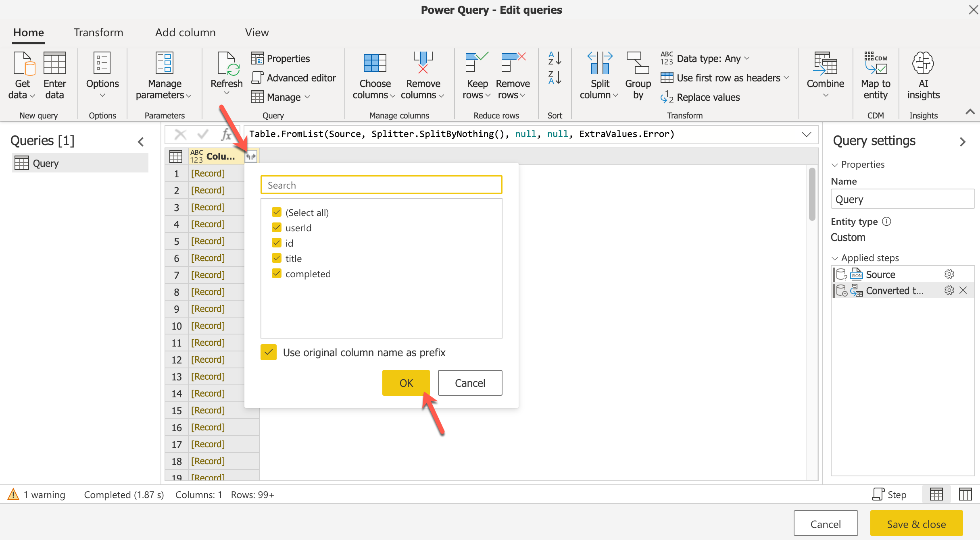Expand the formula bar chevron
Viewport: 980px width, 540px height.
806,134
